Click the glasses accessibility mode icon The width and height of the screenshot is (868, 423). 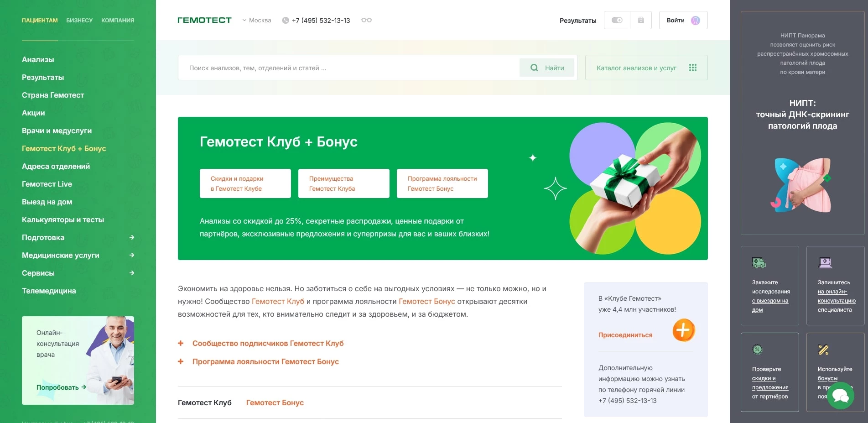(x=366, y=20)
